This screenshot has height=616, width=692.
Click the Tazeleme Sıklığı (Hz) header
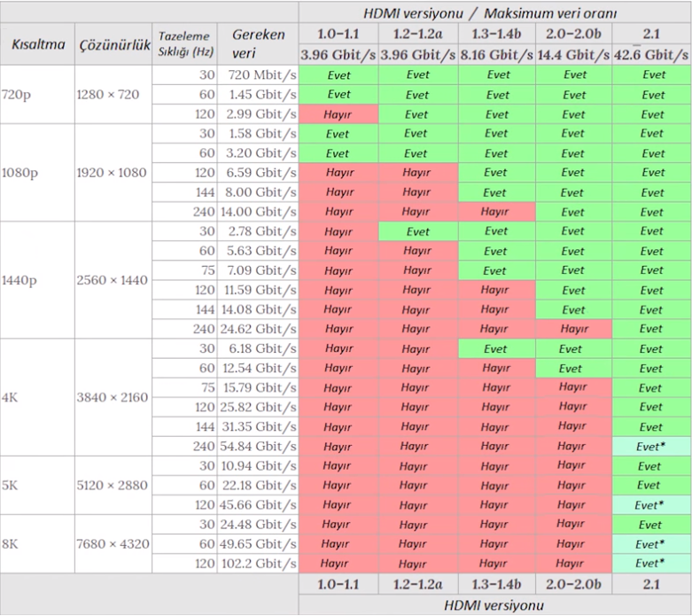tap(185, 44)
